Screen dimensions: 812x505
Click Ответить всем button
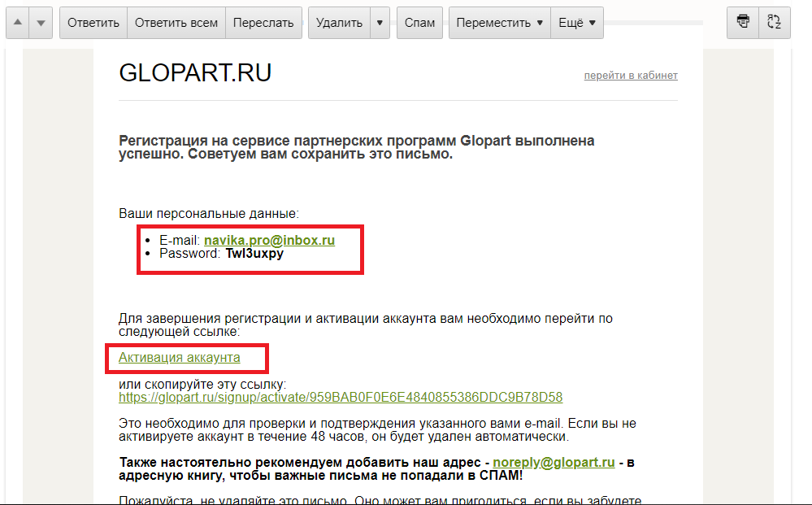pos(176,23)
